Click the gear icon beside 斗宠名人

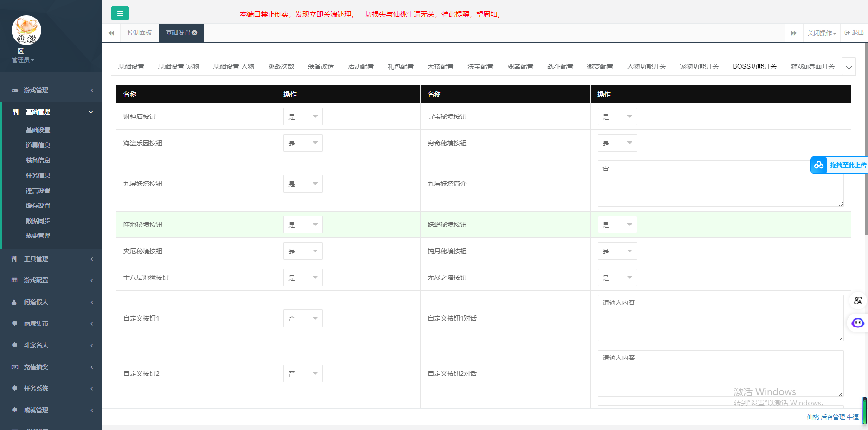[x=14, y=345]
